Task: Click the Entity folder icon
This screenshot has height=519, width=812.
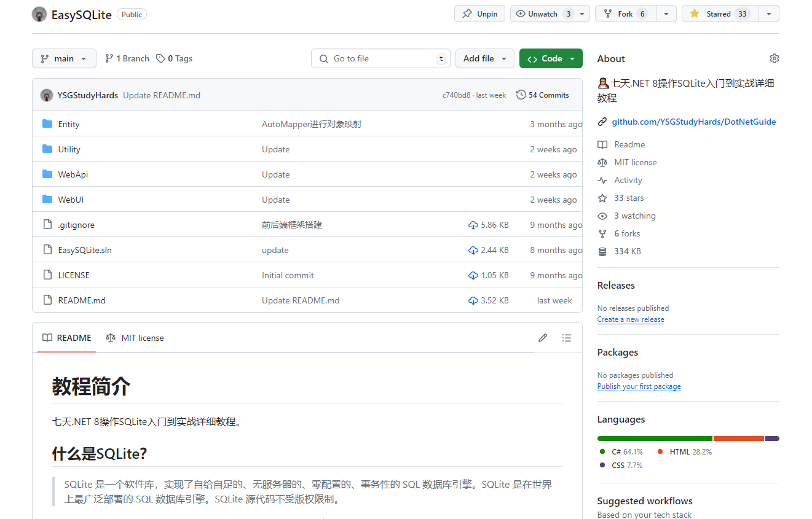Action: (47, 123)
